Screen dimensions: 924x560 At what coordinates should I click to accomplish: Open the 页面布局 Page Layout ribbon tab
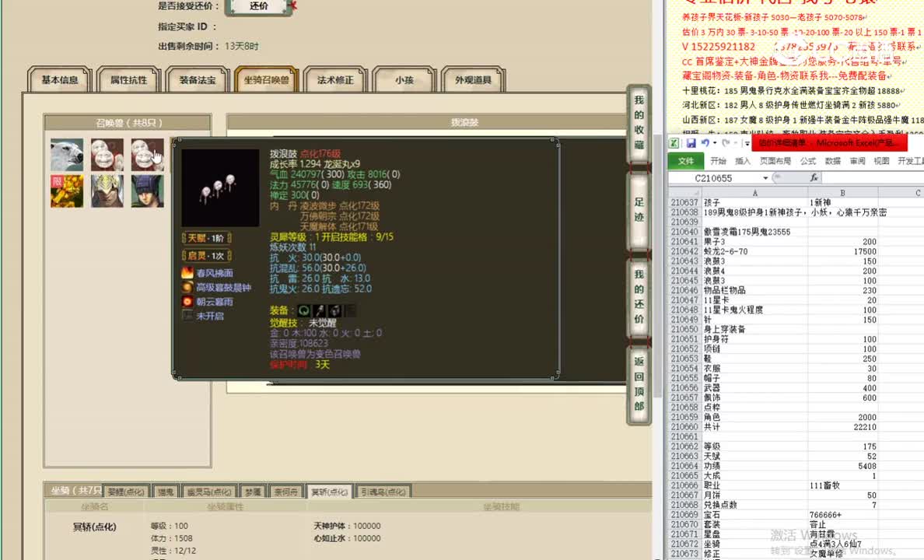point(775,161)
